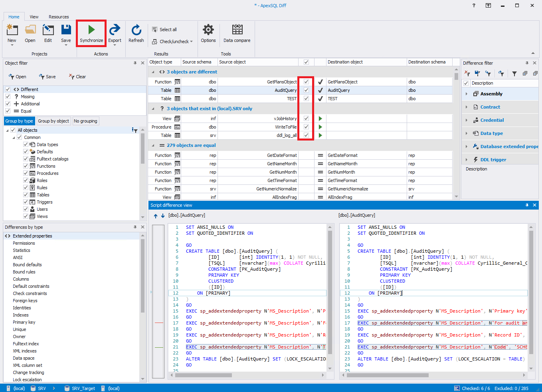Expand the Credential filter node
The image size is (542, 392).
(x=467, y=120)
